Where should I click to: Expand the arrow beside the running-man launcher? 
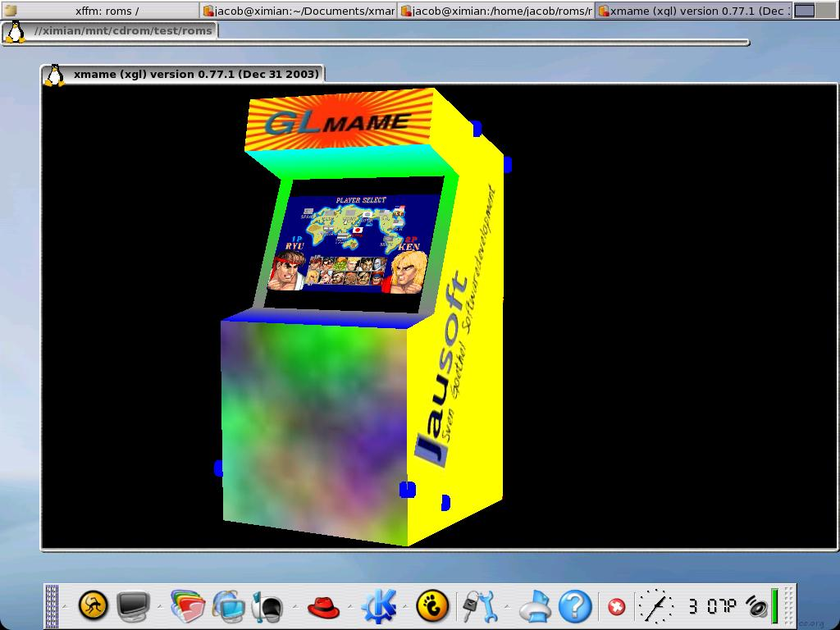[66, 606]
